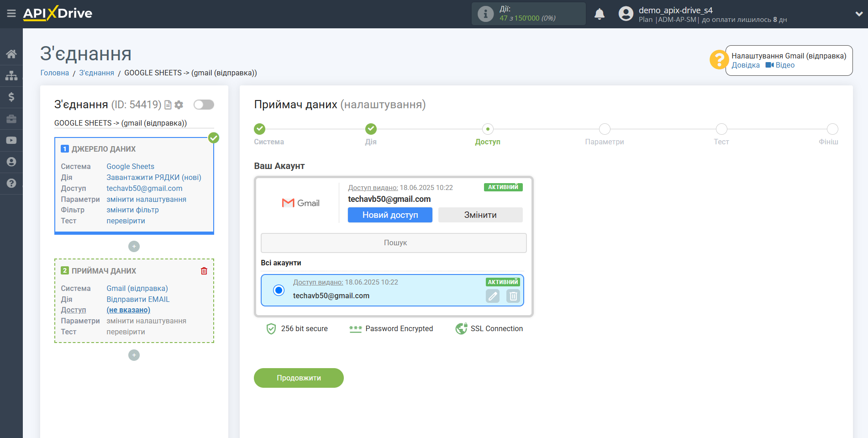This screenshot has height=438, width=868.
Task: Click the АКТИВНИЙ badge in Ваш Акаунт
Action: [503, 187]
